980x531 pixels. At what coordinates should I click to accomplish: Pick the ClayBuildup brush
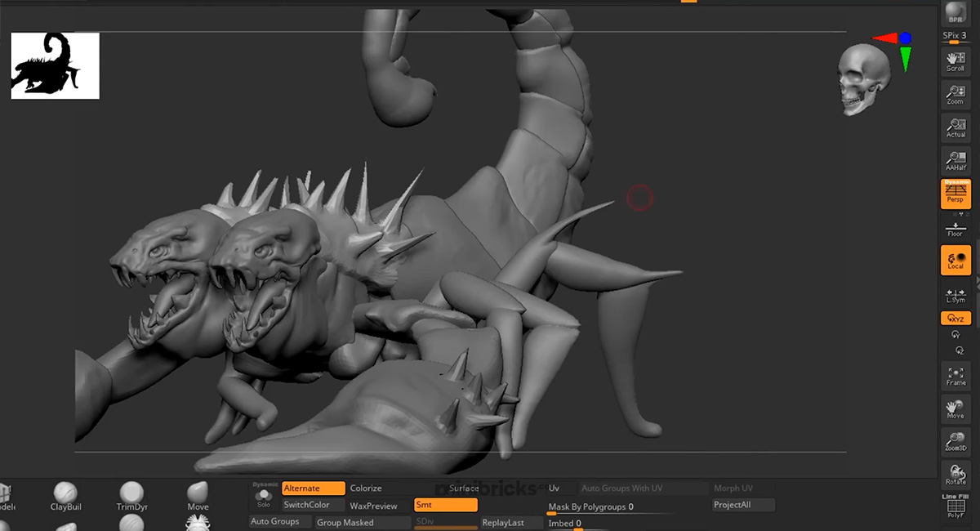(66, 497)
